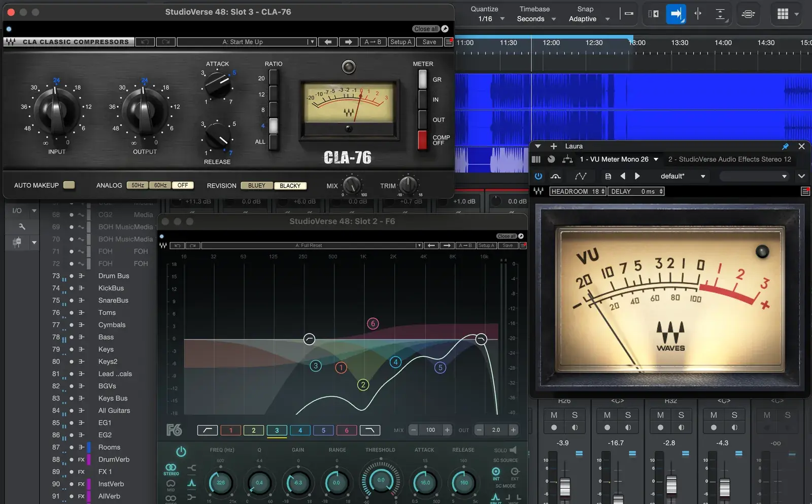Open the routing icon in Laura window
Screen dimensions: 812x504
point(567,159)
